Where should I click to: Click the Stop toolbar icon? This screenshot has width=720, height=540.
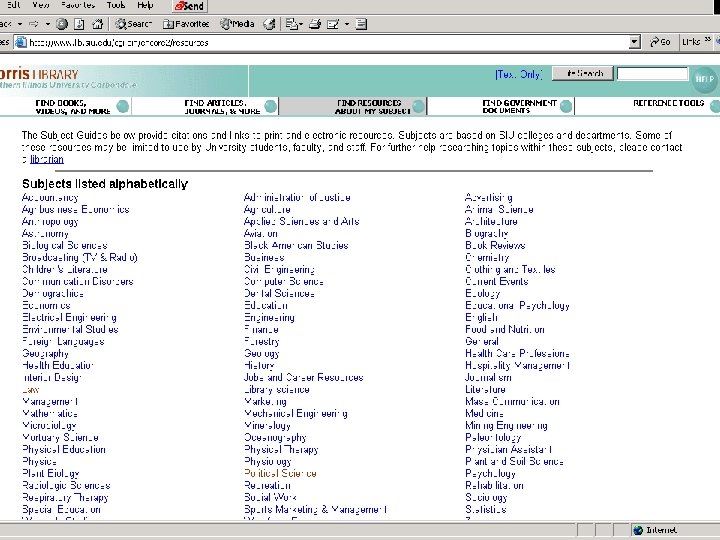tap(62, 24)
